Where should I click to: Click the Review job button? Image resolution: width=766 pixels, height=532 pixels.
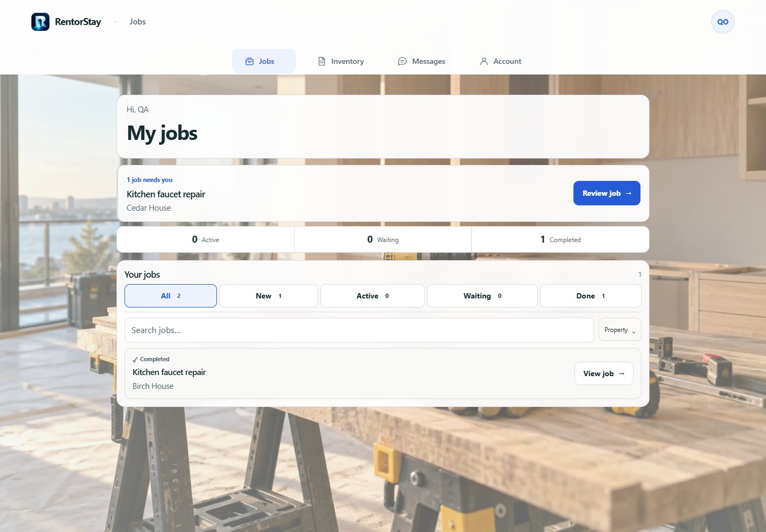(607, 193)
